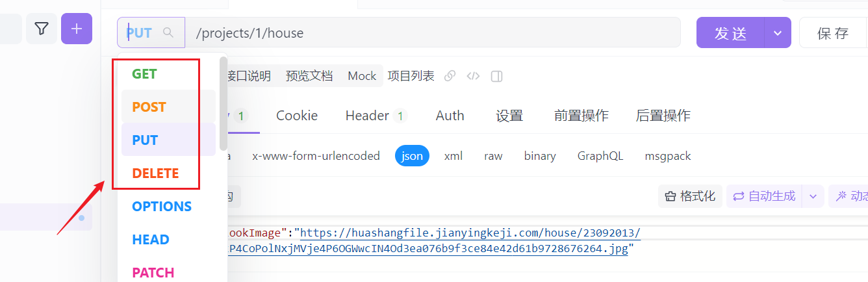Click the 自动生成 auto-generate button
This screenshot has height=282, width=868.
click(764, 196)
